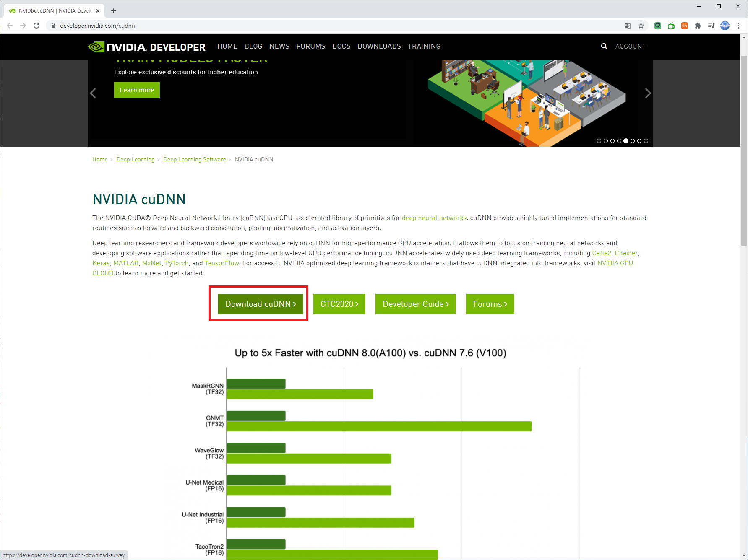Select the third carousel dot
The width and height of the screenshot is (748, 560).
[x=612, y=141]
